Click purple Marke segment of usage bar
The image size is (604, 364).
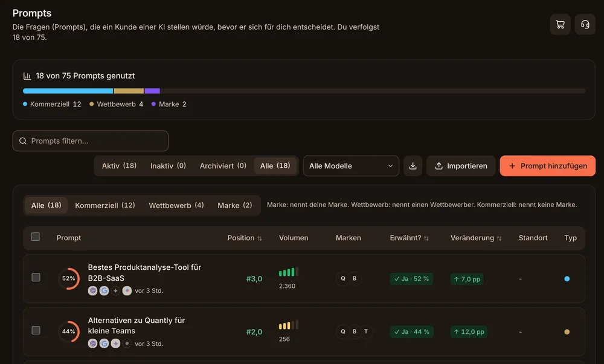(x=152, y=91)
